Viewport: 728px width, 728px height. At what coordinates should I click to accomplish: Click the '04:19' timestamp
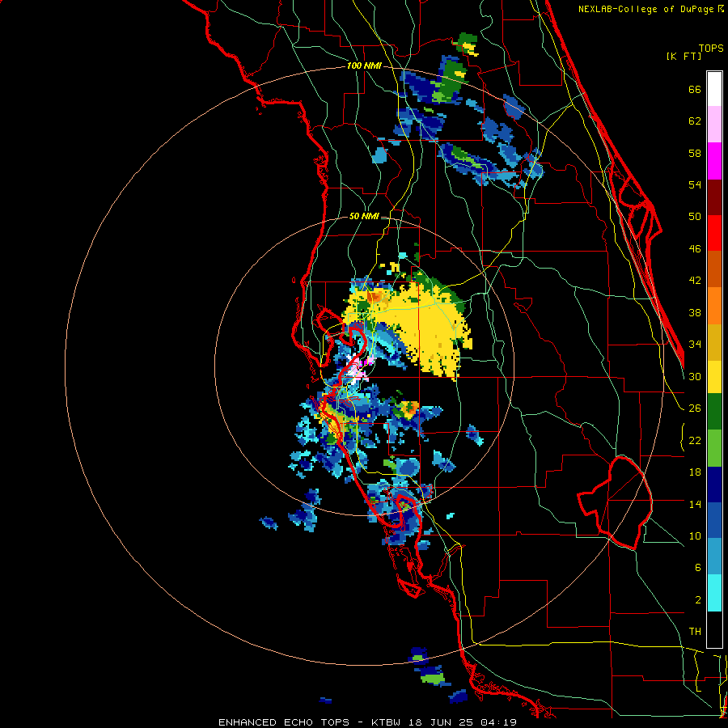[498, 722]
